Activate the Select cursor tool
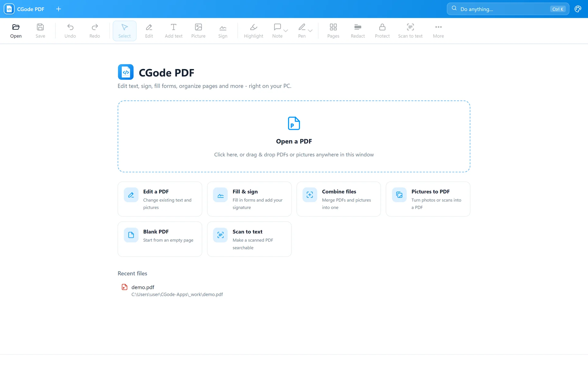The image size is (588, 368). [x=124, y=31]
